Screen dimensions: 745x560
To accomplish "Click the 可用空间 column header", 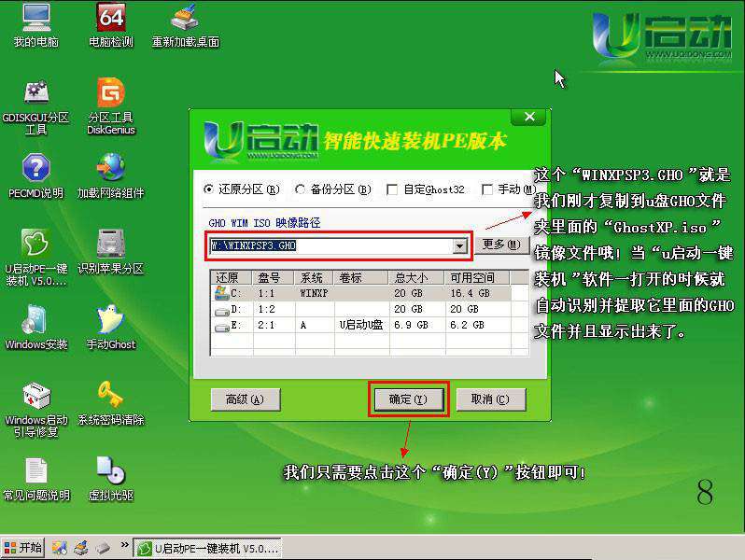I will (477, 278).
